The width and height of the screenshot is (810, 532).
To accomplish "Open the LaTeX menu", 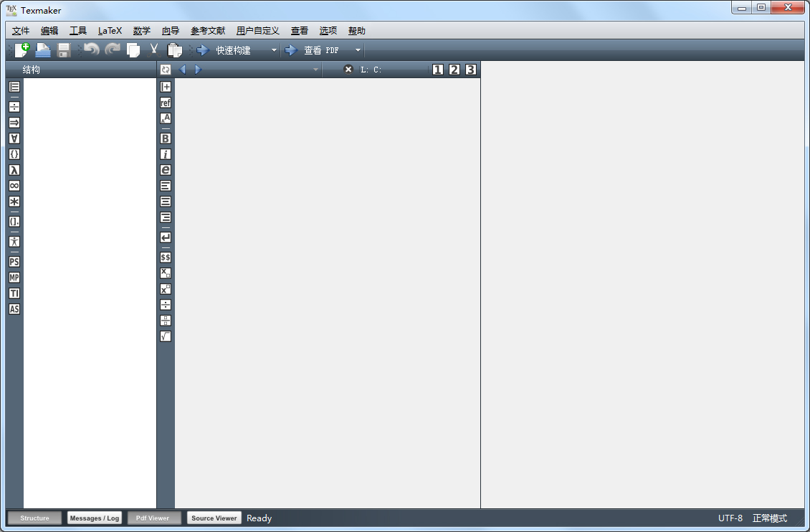I will pyautogui.click(x=110, y=31).
